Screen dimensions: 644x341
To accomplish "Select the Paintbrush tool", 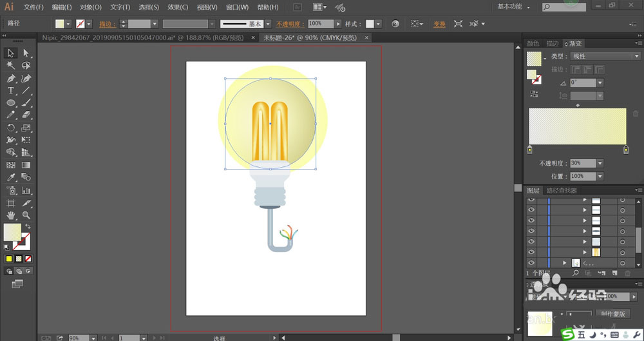I will [26, 103].
